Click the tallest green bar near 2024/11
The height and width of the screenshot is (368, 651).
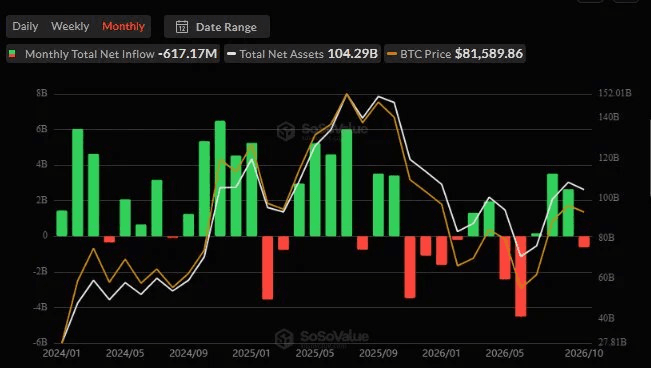coord(220,179)
